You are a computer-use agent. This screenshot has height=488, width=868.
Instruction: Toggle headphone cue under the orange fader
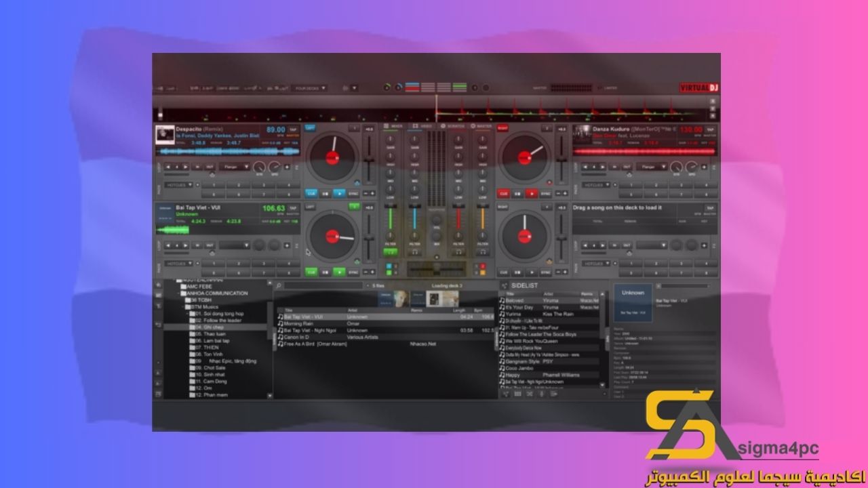(483, 252)
